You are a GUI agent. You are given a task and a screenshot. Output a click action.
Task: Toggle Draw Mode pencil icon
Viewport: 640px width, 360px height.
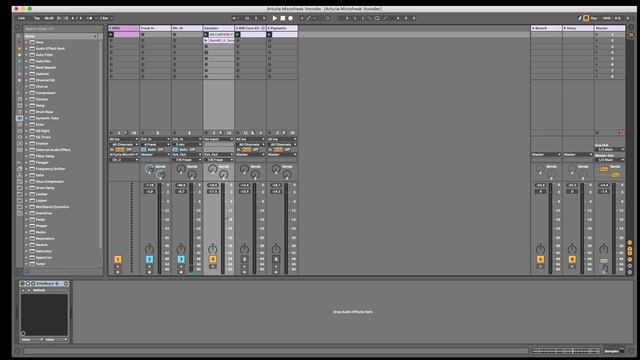click(x=580, y=18)
